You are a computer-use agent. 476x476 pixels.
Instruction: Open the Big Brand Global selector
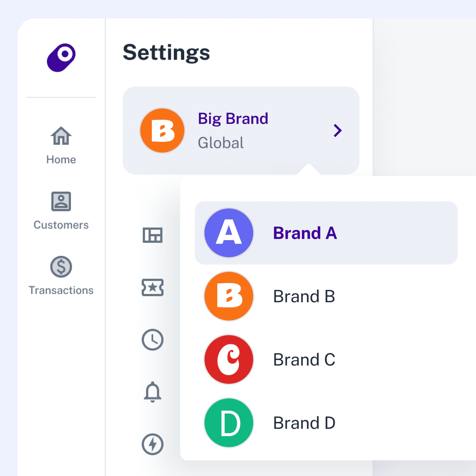[x=233, y=131]
